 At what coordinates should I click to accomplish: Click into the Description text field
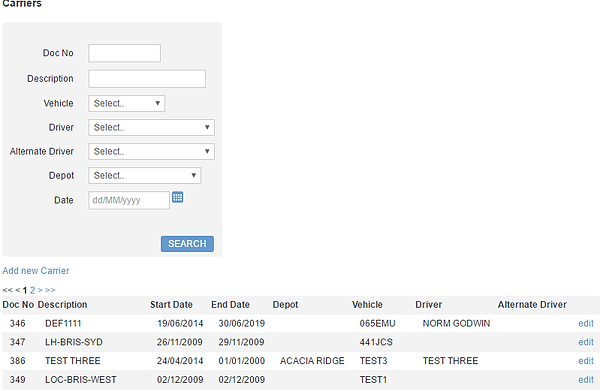point(147,78)
